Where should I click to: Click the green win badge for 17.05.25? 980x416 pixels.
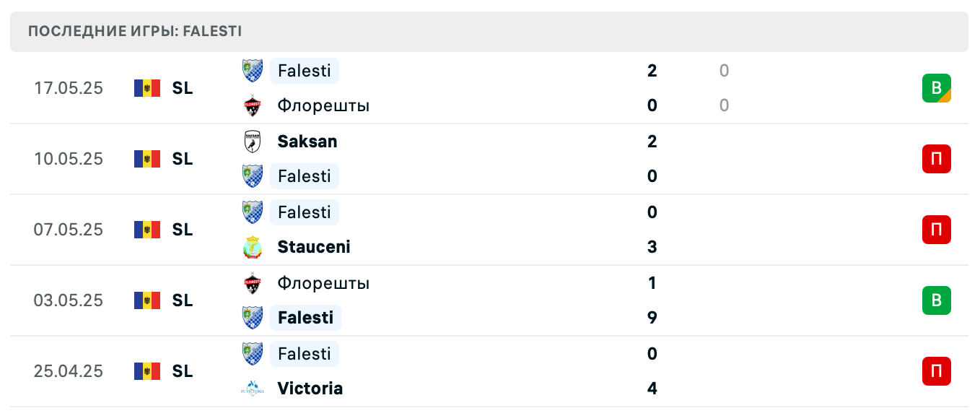point(936,88)
